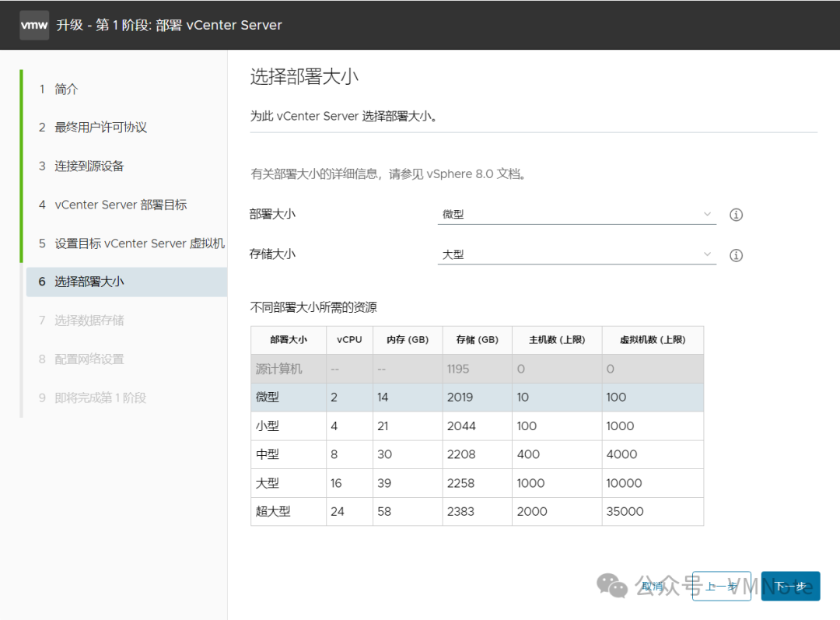
Task: Open info icon for 存储大小
Action: click(x=736, y=256)
